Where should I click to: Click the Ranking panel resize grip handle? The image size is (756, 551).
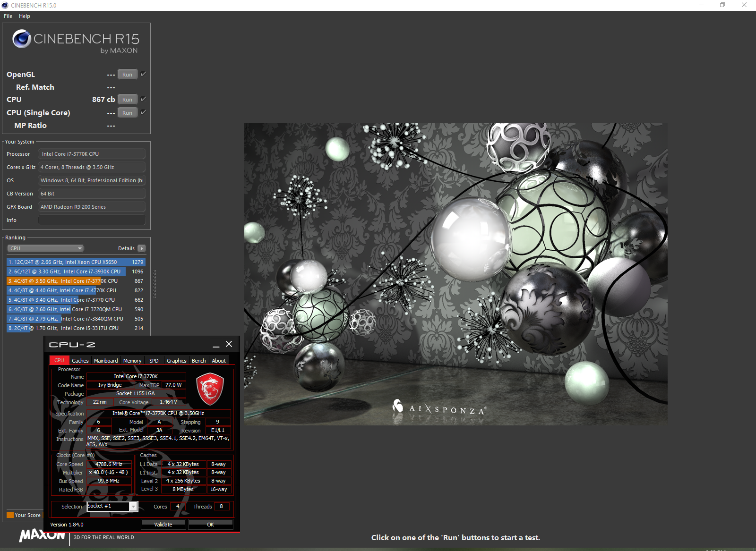click(155, 284)
